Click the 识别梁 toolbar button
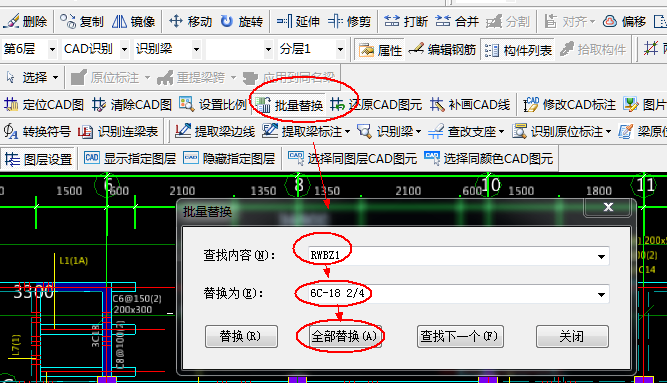The width and height of the screenshot is (667, 383). [385, 131]
